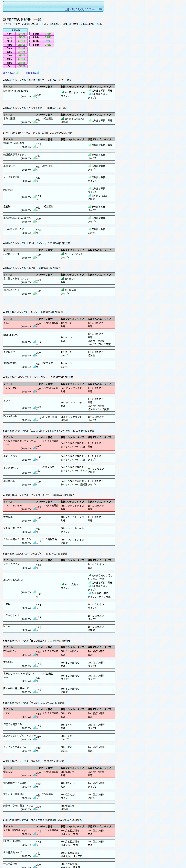Follow the 日向坂46 link under the single table
Screen dimensions: 186x868
click(31, 73)
